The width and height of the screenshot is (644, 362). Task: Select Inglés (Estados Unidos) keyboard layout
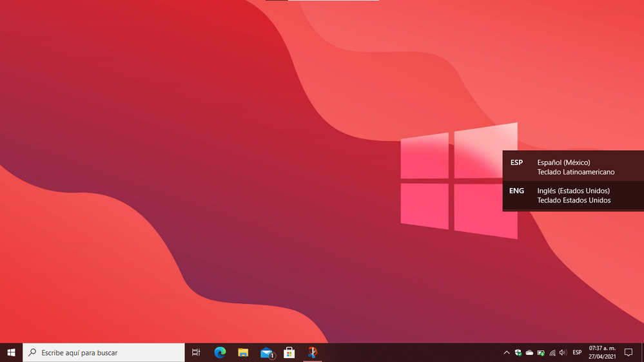pos(573,195)
